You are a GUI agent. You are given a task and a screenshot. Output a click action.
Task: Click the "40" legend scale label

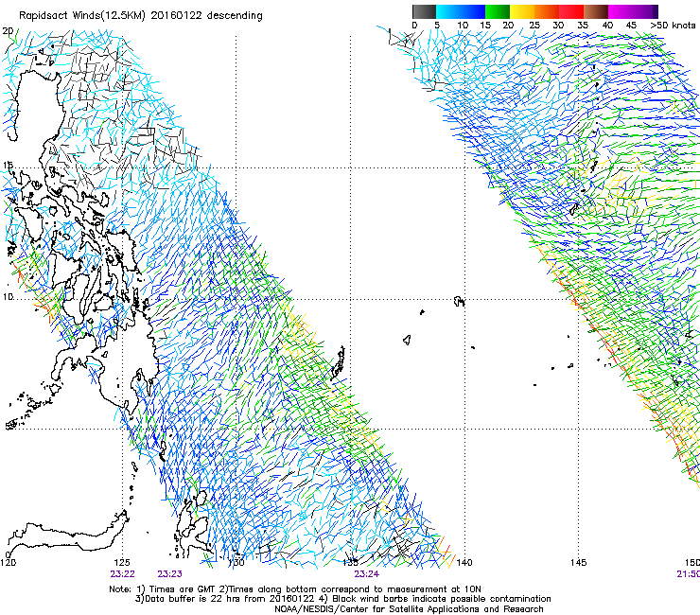click(607, 25)
